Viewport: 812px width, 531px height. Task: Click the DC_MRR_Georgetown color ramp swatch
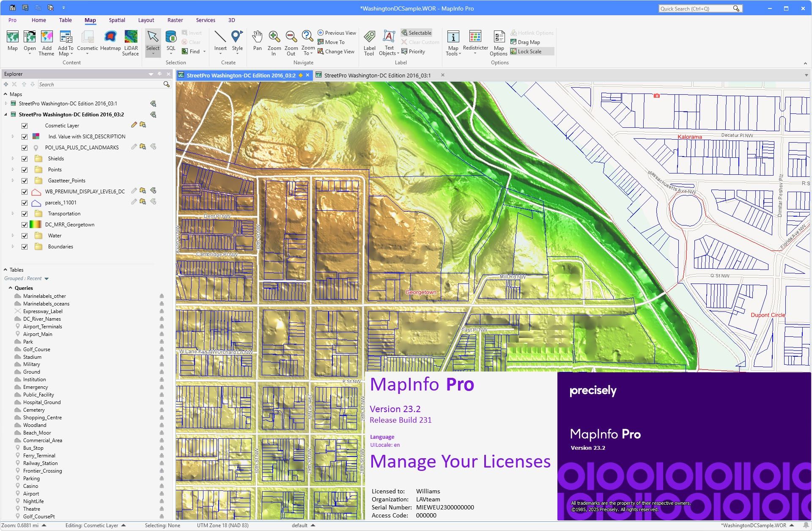coord(36,225)
